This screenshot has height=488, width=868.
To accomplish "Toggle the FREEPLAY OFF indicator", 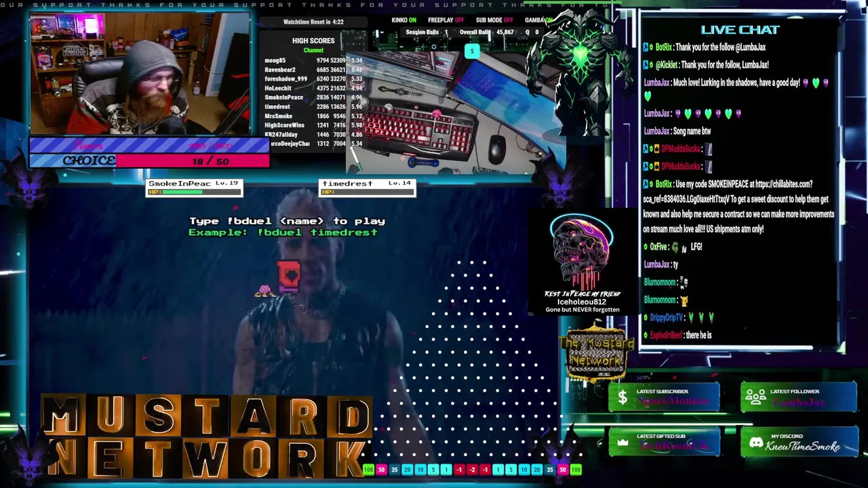I will (x=446, y=20).
